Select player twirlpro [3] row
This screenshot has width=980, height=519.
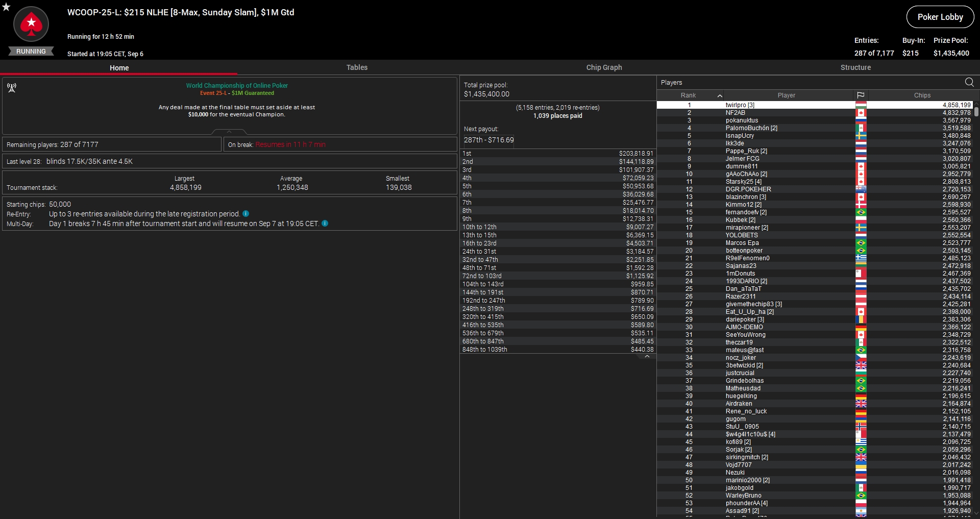(x=815, y=105)
